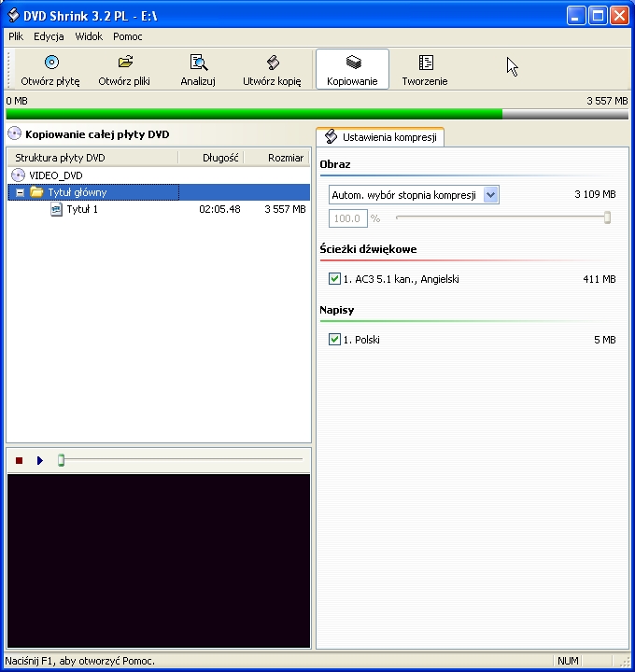
Task: Click the Otwórz pliki folder icon
Action: point(125,63)
